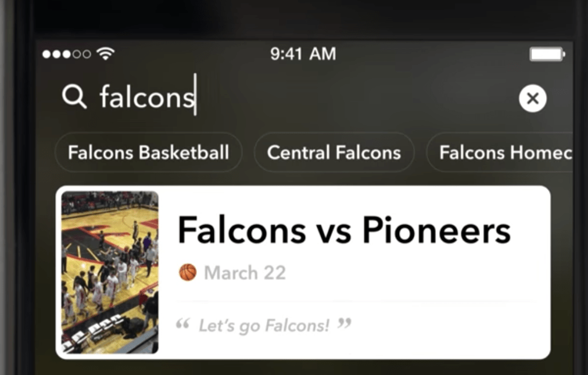Tap the Wi-Fi status icon
The width and height of the screenshot is (588, 375).
pos(106,54)
